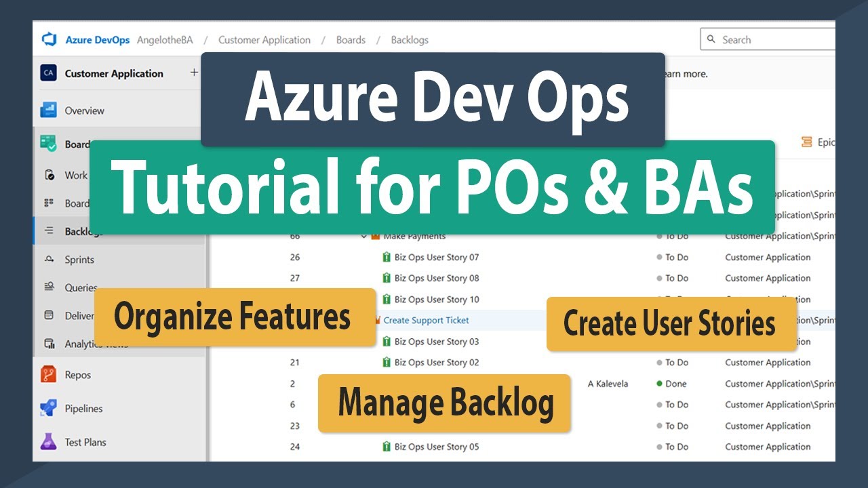Open the Customer Application breadcrumb link
The height and width of the screenshot is (488, 868).
pos(264,40)
